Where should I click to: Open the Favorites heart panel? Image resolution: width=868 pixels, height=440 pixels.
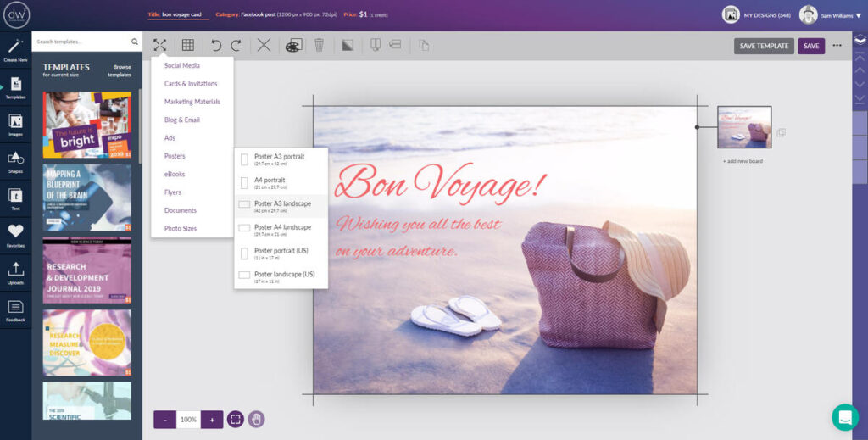pyautogui.click(x=15, y=235)
